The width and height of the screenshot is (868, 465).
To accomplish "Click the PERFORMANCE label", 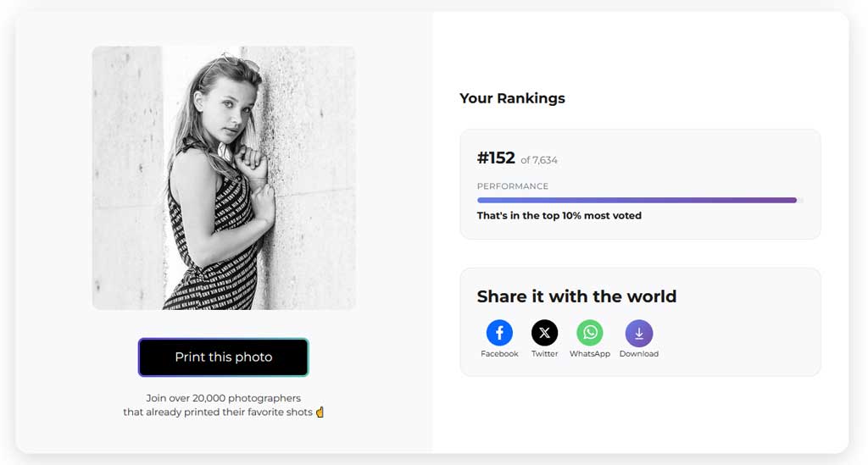I will (x=513, y=186).
